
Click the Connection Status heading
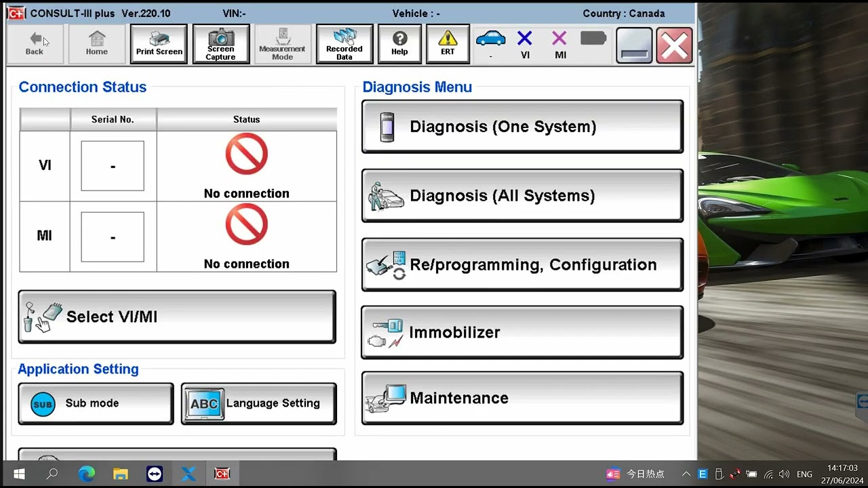pyautogui.click(x=83, y=87)
